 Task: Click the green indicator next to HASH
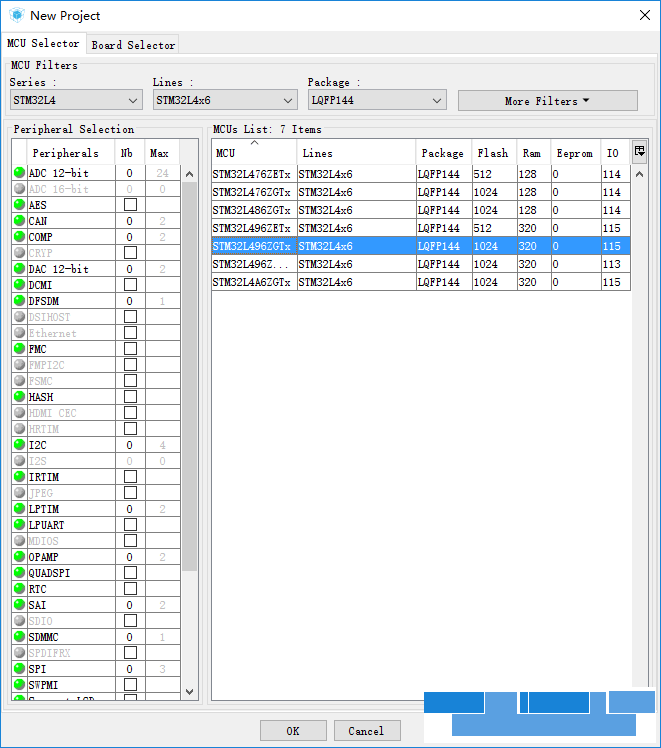20,396
